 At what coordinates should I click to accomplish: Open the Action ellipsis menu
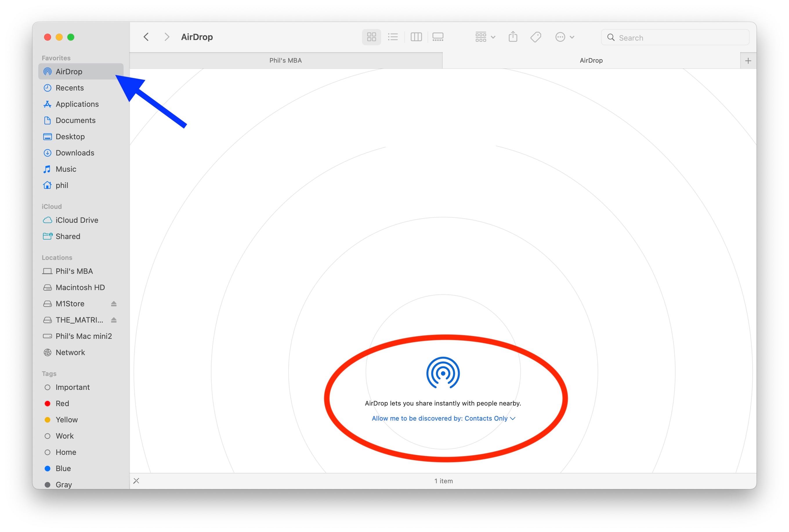[x=564, y=37]
